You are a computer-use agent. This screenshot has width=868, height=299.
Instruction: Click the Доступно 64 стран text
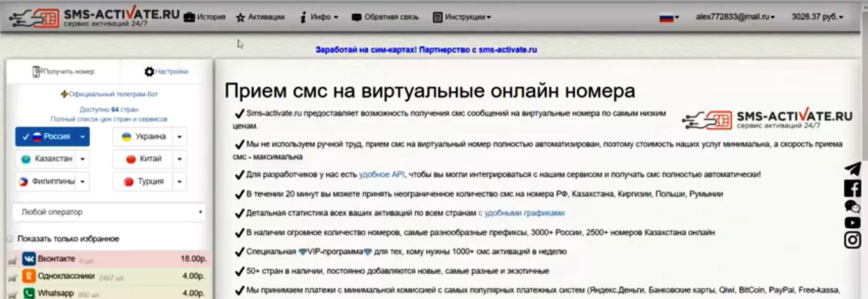109,110
